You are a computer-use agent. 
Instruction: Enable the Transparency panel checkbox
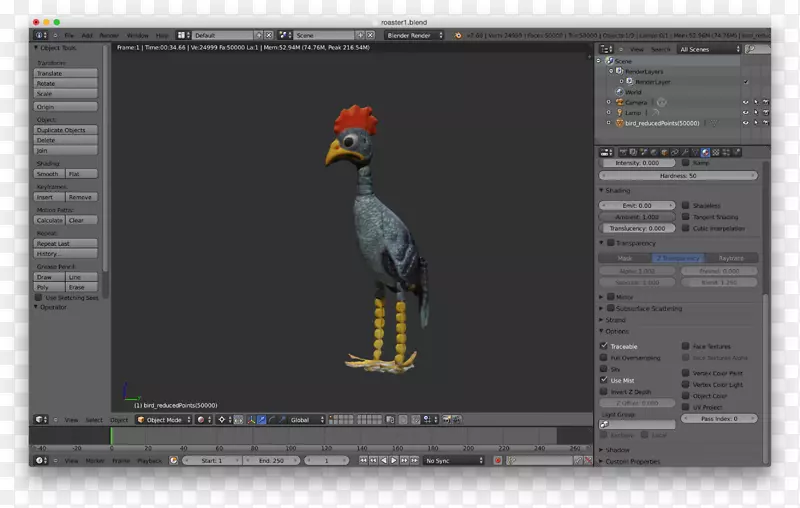(x=610, y=243)
